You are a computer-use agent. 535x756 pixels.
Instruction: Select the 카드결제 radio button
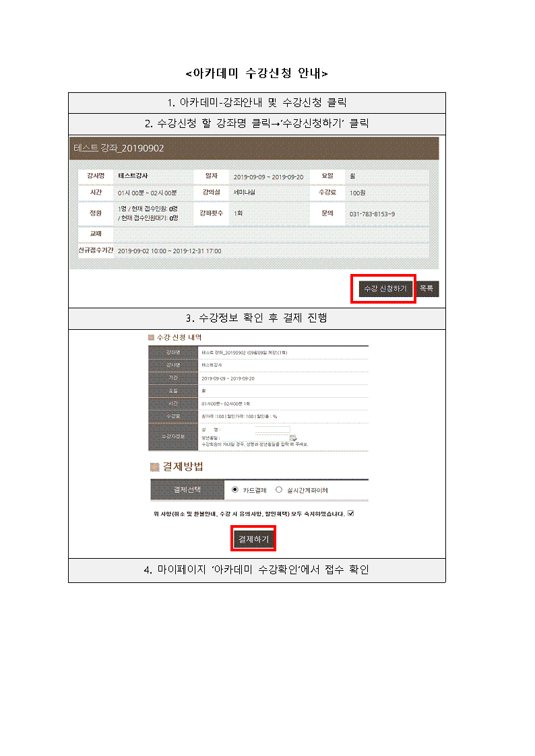(235, 490)
